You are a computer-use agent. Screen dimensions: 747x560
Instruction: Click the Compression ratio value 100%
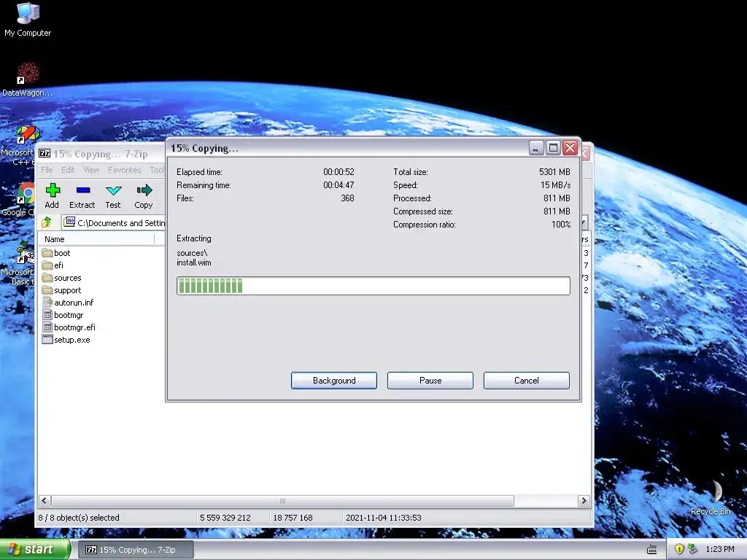tap(561, 225)
